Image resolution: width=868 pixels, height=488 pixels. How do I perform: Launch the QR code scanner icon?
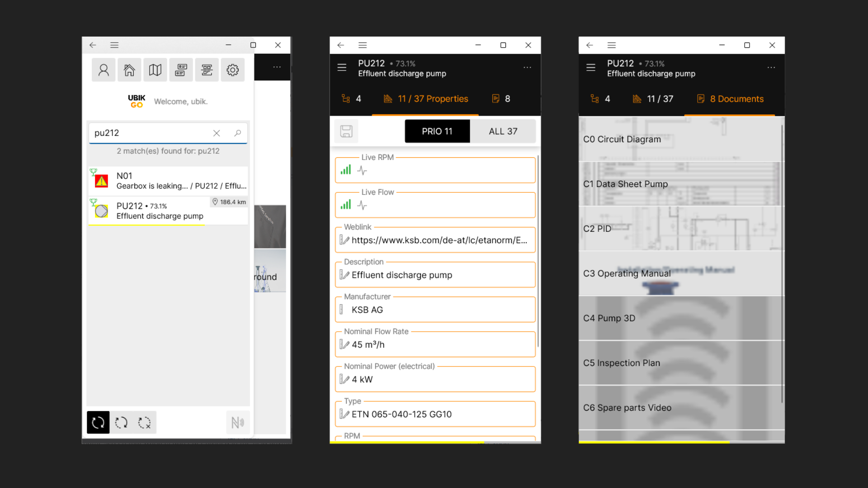pos(207,70)
